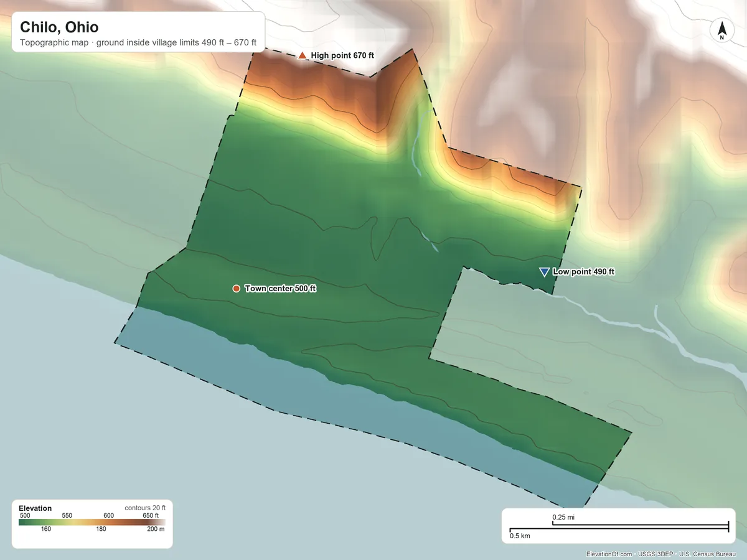Click the '650 ft' legend value
Viewport: 747px width, 560px height.
(151, 515)
